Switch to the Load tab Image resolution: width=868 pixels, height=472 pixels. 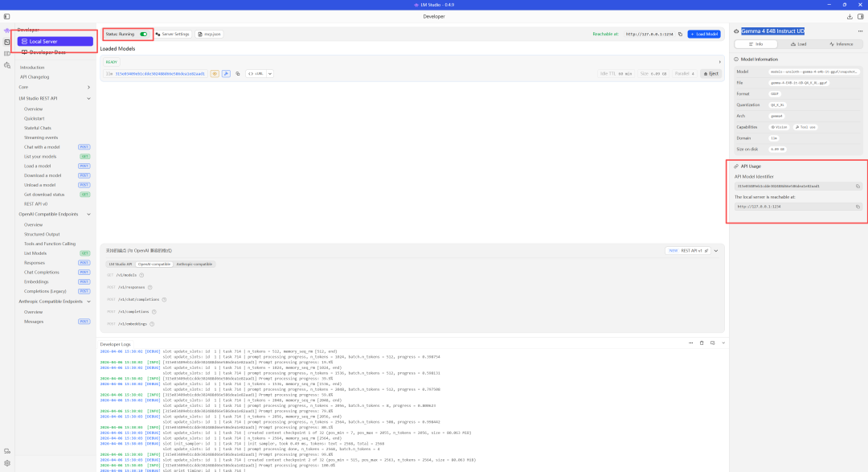pyautogui.click(x=798, y=44)
